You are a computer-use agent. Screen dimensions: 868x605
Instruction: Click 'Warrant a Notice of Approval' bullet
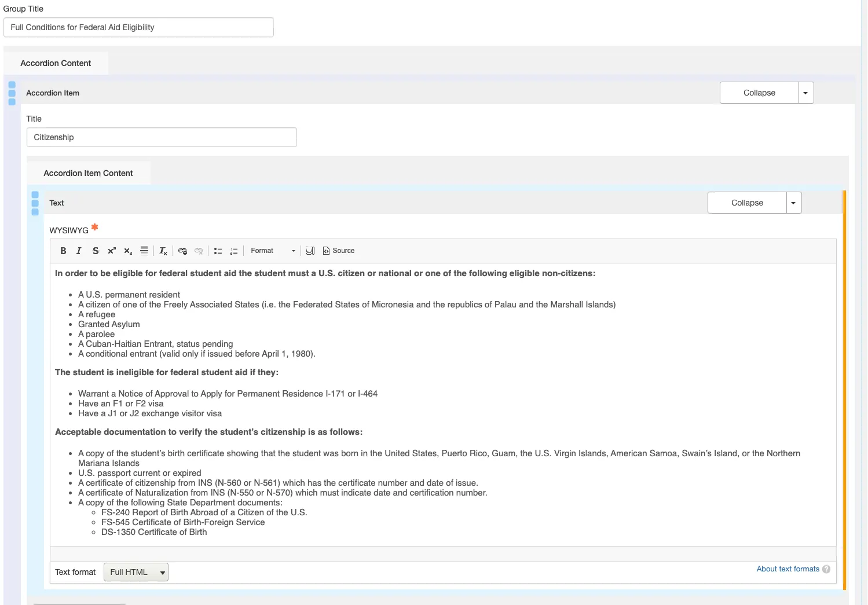tap(228, 394)
